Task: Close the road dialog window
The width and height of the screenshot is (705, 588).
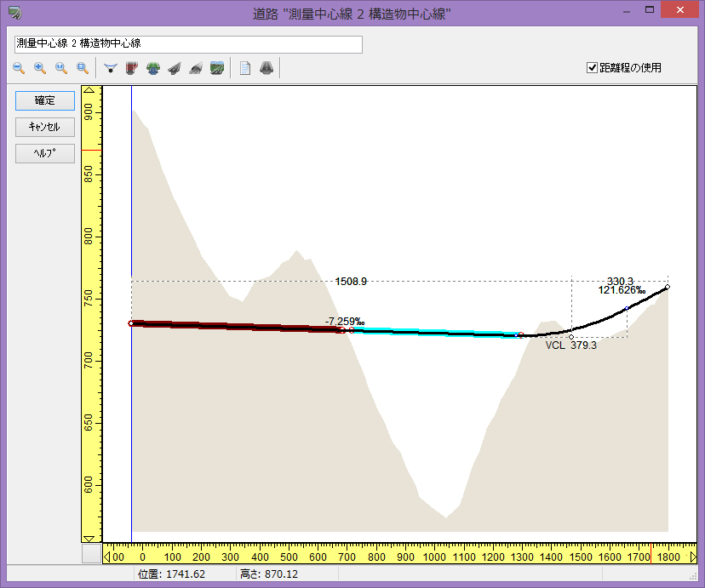Action: (679, 9)
